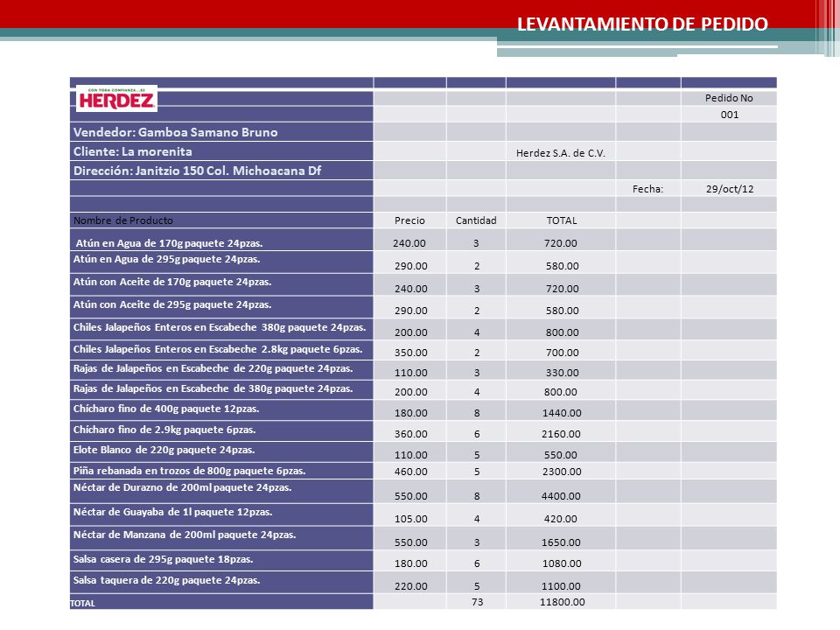Select quantity 6 in Salsa casera row
840x630 pixels.
click(477, 563)
